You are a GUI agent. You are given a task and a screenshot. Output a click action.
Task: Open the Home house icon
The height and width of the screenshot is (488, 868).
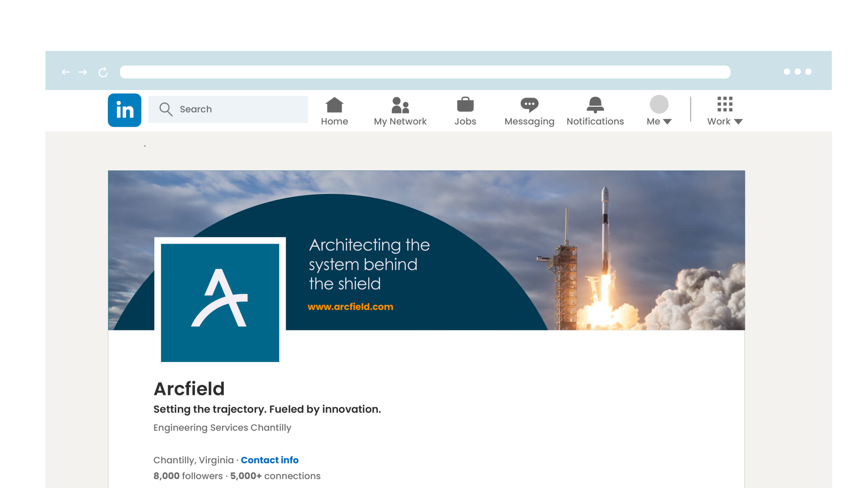point(334,105)
